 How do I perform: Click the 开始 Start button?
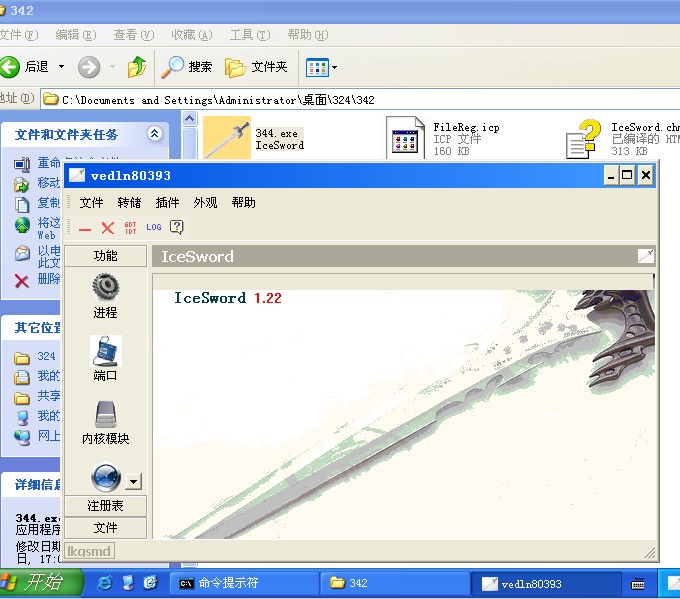pos(40,583)
